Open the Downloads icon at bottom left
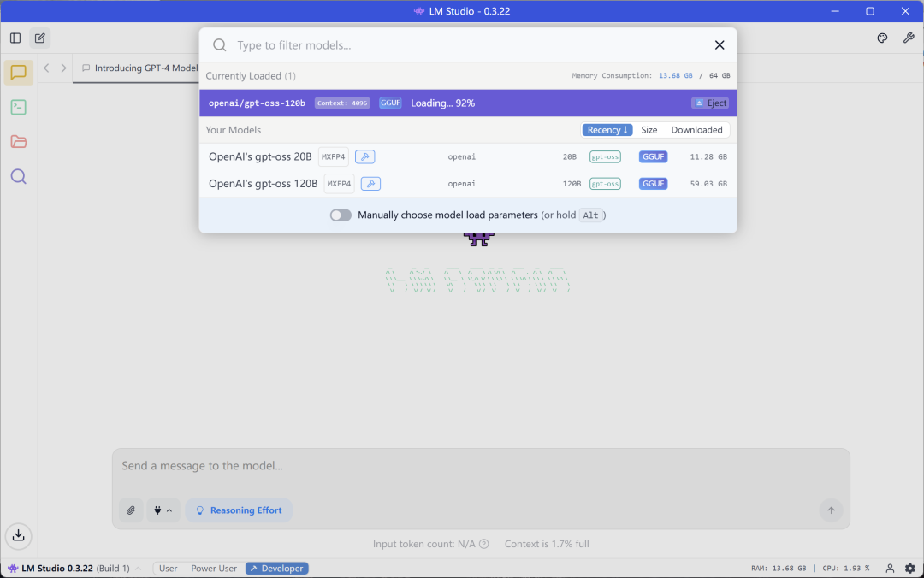 [18, 535]
